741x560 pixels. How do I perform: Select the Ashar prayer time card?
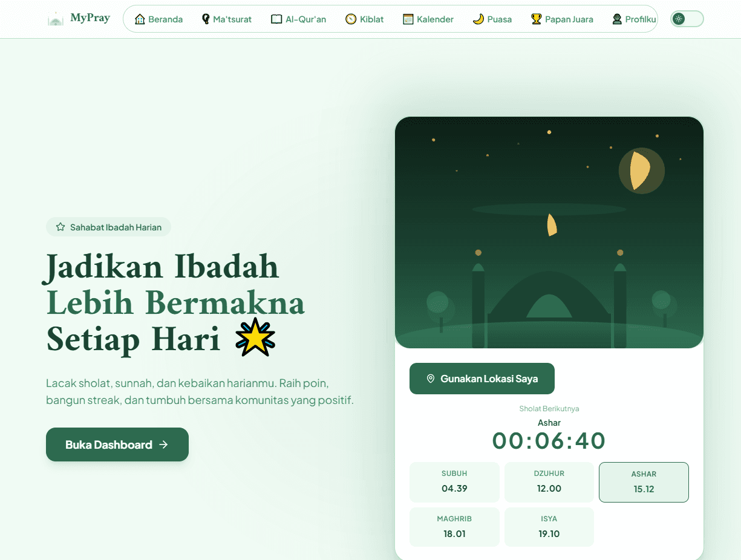(644, 482)
